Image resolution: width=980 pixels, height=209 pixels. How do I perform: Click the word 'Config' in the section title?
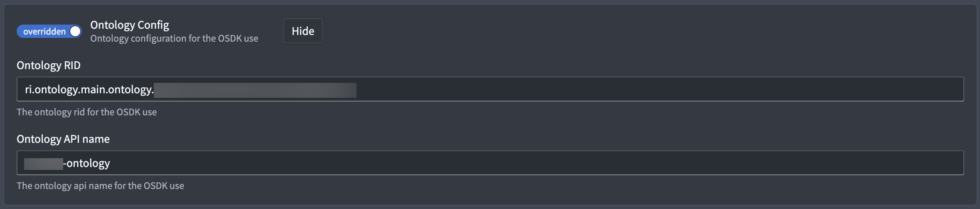coord(153,25)
